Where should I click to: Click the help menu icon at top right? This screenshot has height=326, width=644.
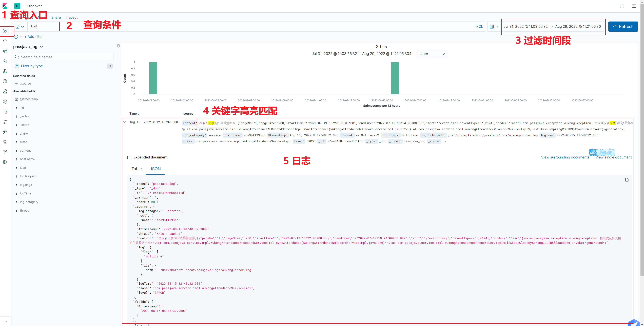pos(622,6)
